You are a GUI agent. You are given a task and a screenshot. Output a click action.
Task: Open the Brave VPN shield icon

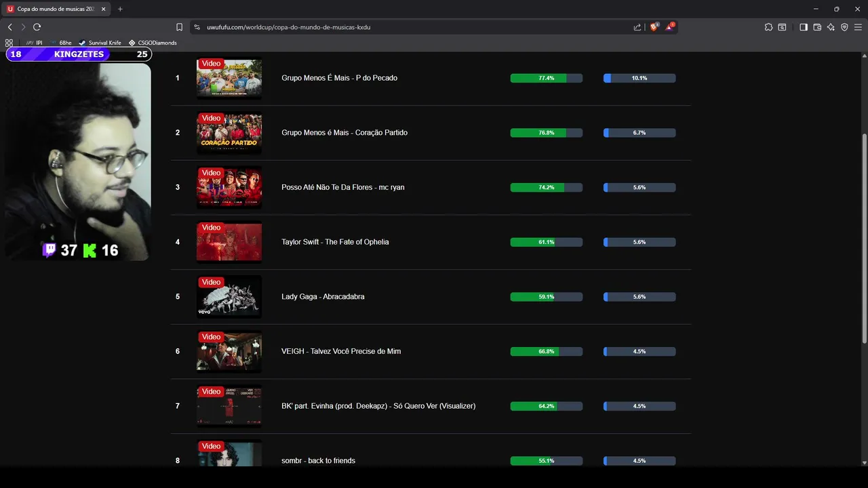coord(844,27)
